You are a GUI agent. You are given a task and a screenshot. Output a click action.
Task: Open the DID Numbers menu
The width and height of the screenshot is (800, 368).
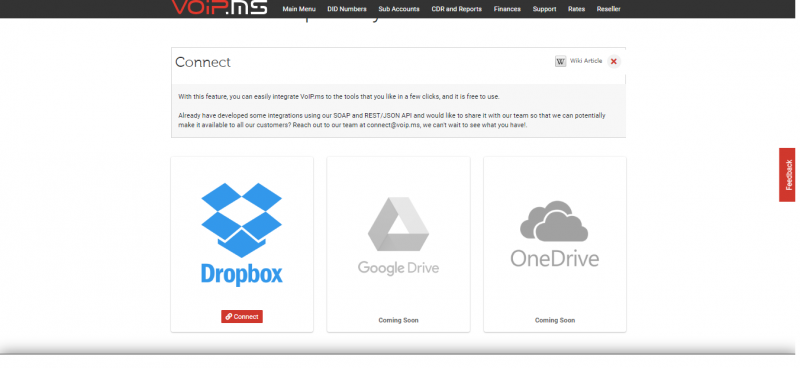point(347,9)
